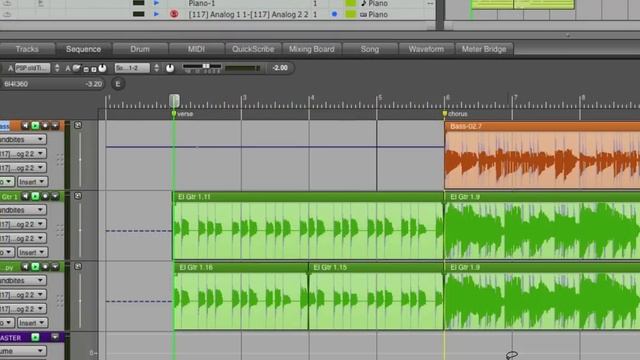Select the El Gtr 1.15 soundbite
Viewport: 640px width, 360px height.
tap(376, 296)
